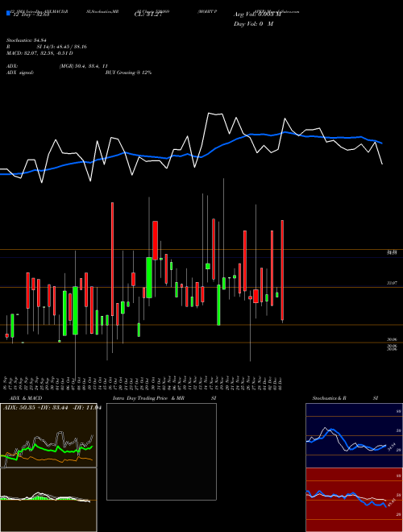Click the '(MGR) 50.4, 33.4, 11' values
This screenshot has height=532, width=403.
(84, 66)
